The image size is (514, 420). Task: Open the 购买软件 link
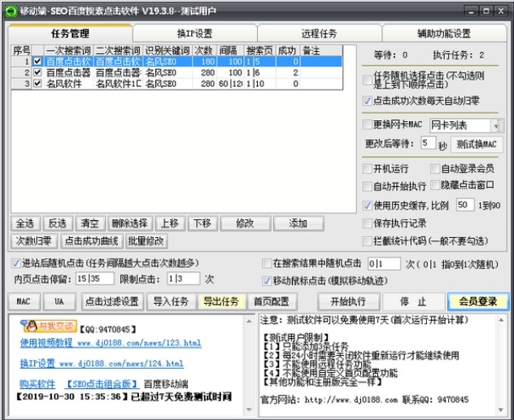pos(37,383)
